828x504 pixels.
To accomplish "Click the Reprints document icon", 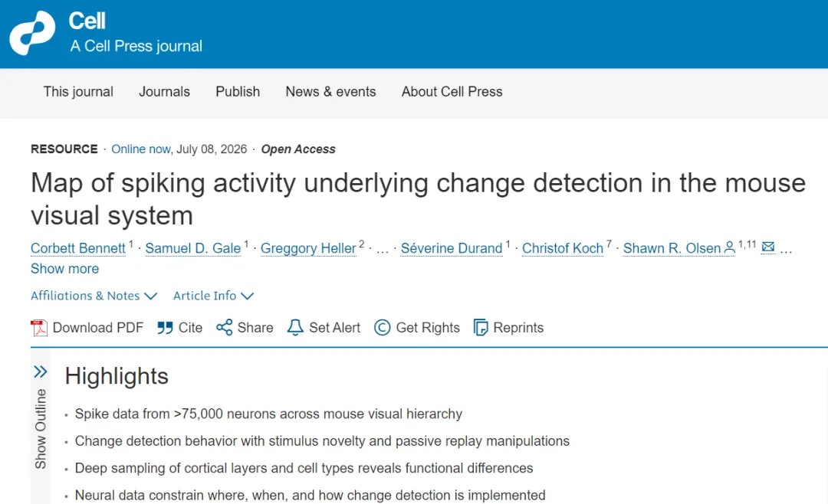I will pos(481,327).
